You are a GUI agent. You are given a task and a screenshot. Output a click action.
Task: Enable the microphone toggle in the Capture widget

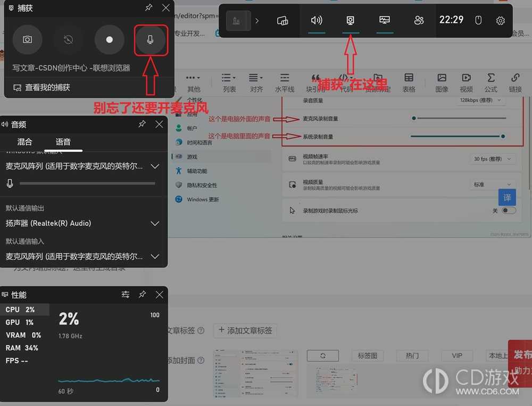coord(151,40)
